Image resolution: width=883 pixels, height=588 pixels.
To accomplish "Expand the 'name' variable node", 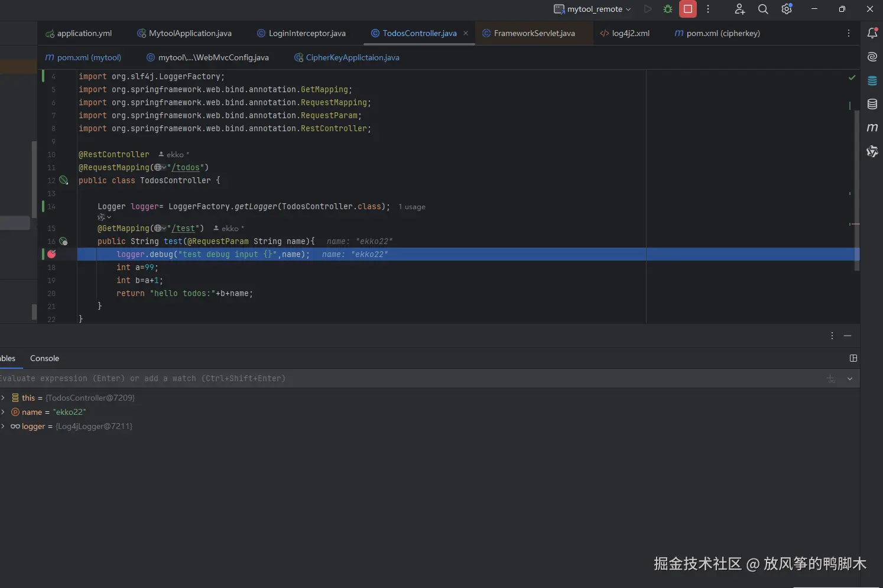I will pos(3,412).
